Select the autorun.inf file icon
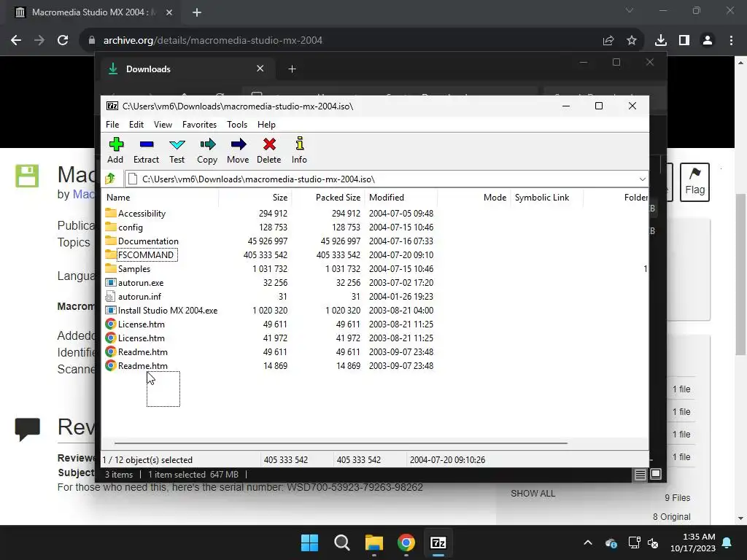Screen dimensions: 747x560 pyautogui.click(x=110, y=296)
